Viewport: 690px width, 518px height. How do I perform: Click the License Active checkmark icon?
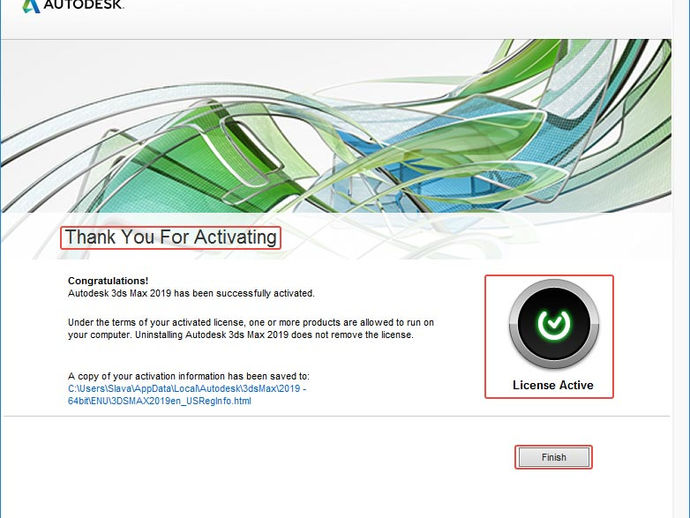click(554, 324)
